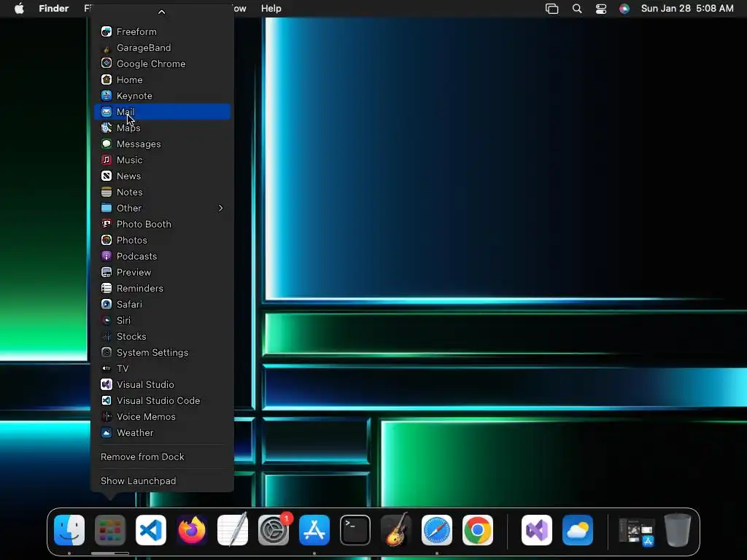Open Voice Memos from the menu
The width and height of the screenshot is (747, 560).
pyautogui.click(x=162, y=416)
